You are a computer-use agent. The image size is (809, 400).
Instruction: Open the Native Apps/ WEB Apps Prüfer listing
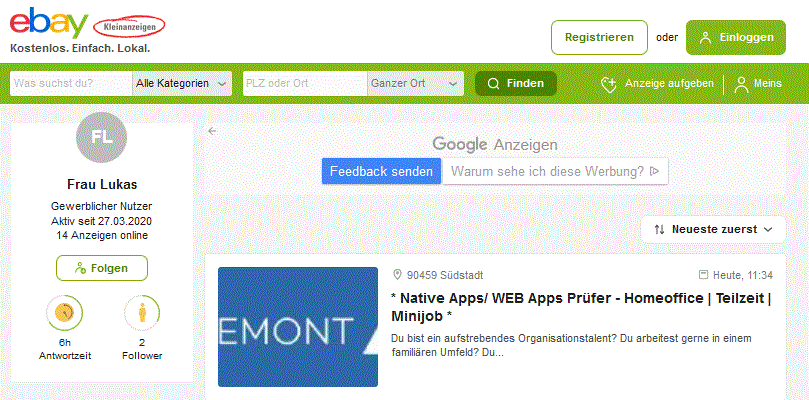[x=581, y=307]
